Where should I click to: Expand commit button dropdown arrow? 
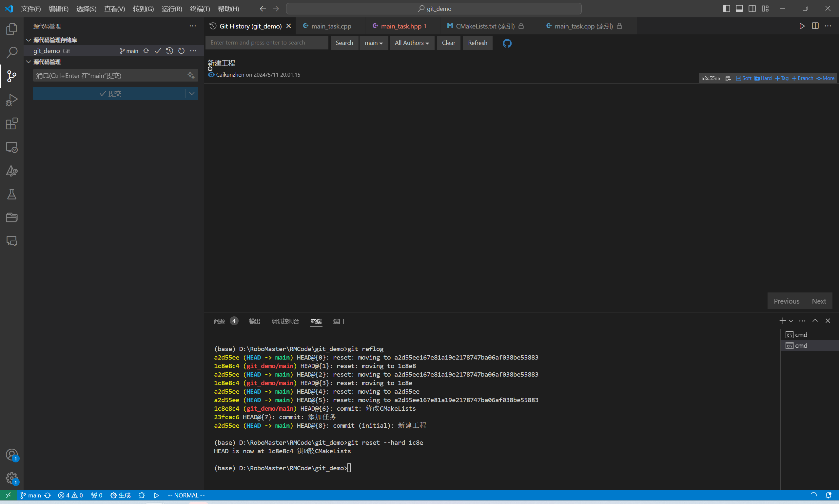point(192,93)
